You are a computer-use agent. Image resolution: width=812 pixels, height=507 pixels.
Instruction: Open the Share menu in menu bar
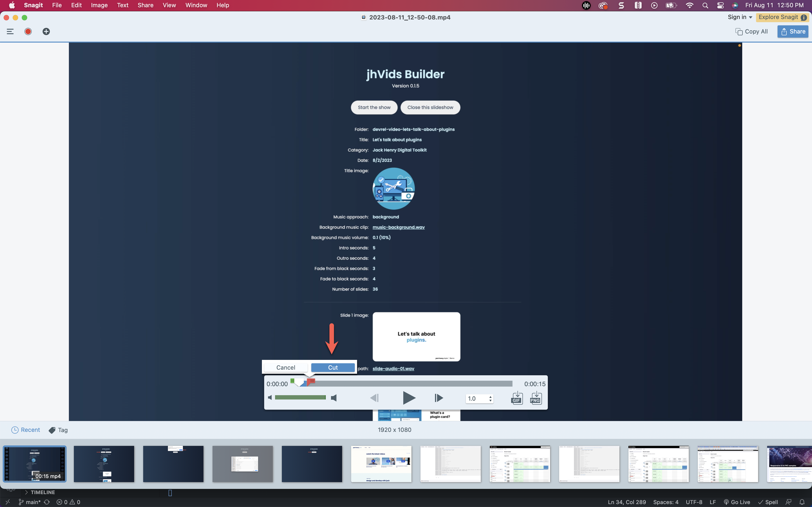tap(145, 5)
